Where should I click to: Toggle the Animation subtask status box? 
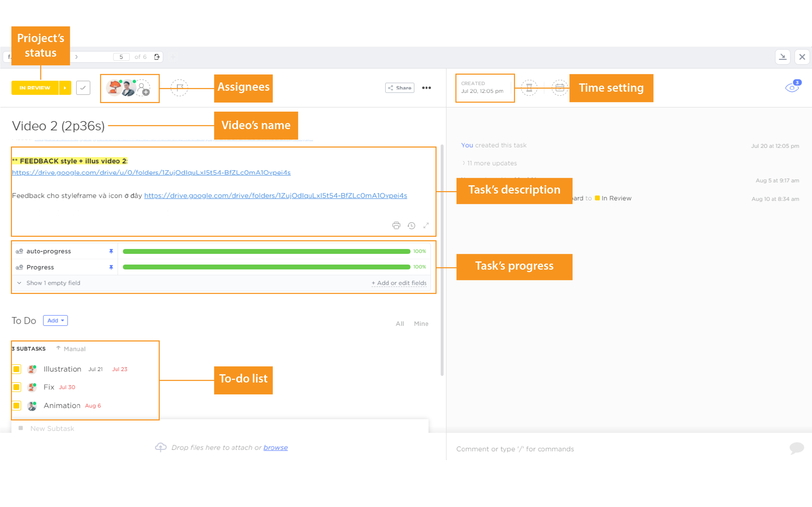click(17, 406)
